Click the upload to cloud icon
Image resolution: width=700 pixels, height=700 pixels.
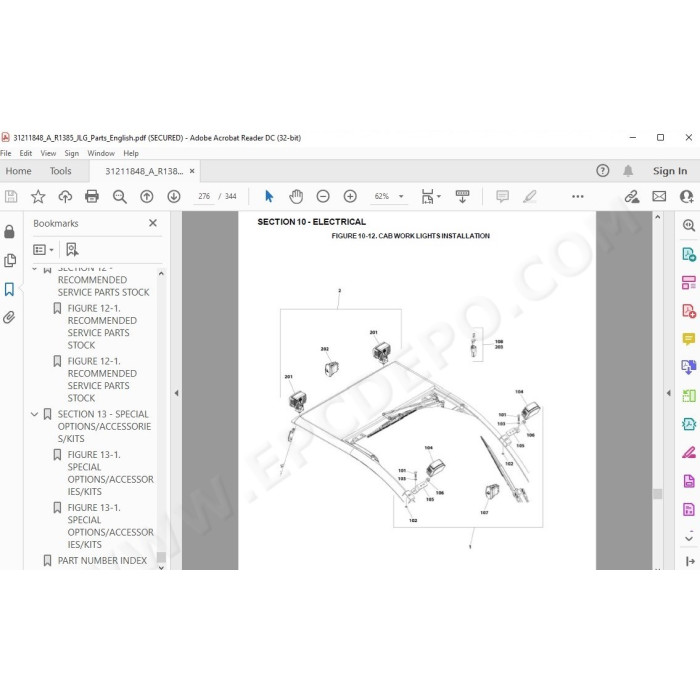point(65,196)
